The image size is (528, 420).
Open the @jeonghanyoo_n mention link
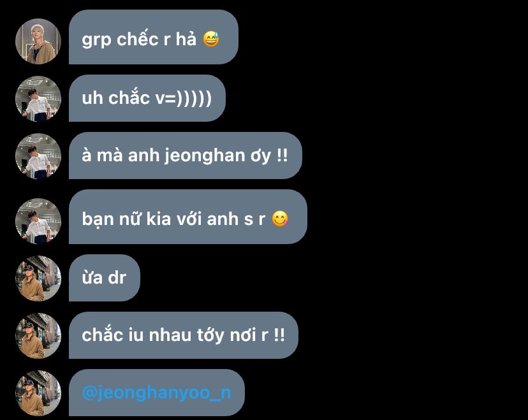click(x=157, y=393)
